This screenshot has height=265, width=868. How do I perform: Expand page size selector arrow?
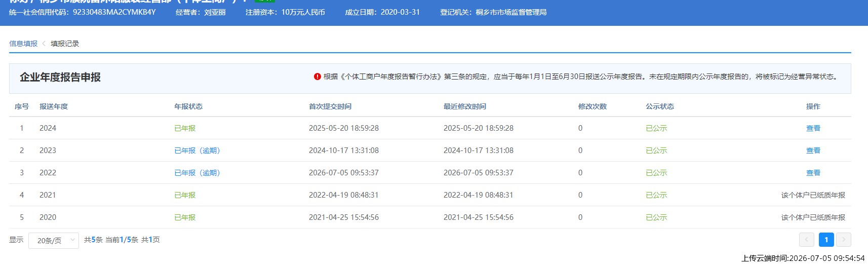pyautogui.click(x=72, y=240)
